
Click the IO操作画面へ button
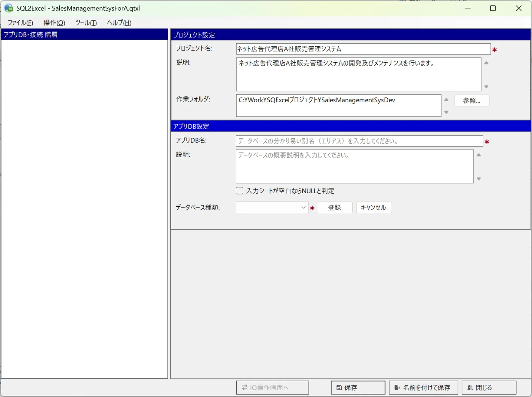[x=272, y=387]
